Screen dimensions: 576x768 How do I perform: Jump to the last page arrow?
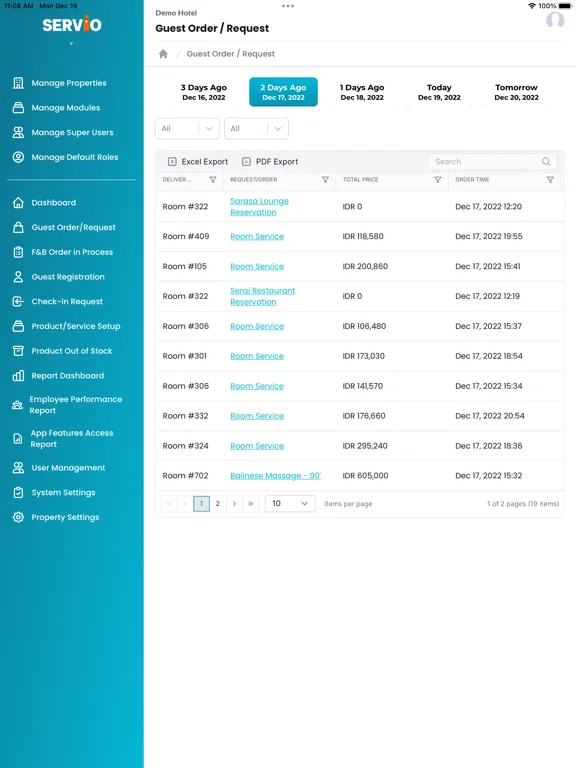[x=251, y=504]
